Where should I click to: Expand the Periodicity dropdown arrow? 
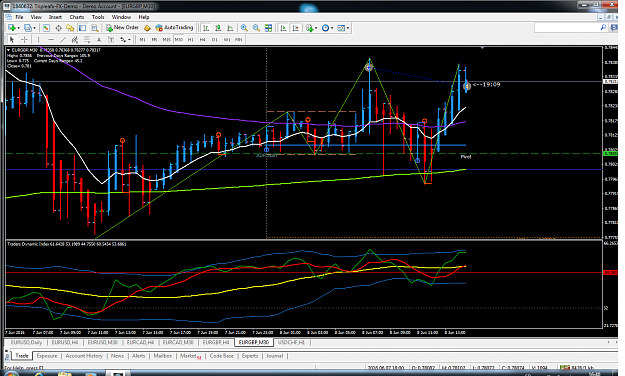coord(332,28)
